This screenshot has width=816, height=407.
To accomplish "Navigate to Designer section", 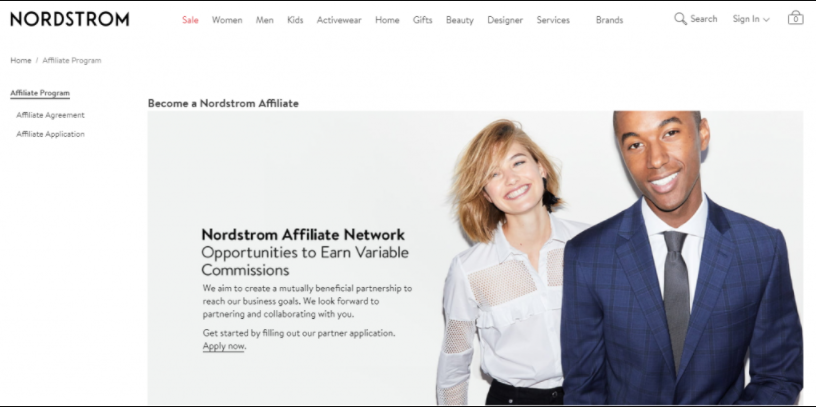I will pyautogui.click(x=505, y=20).
